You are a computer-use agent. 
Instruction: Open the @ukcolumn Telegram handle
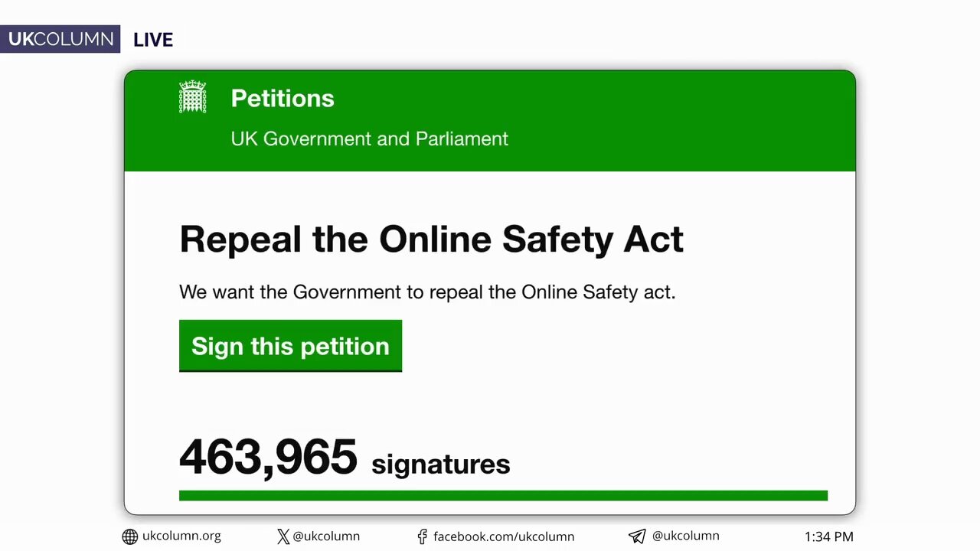coord(685,536)
